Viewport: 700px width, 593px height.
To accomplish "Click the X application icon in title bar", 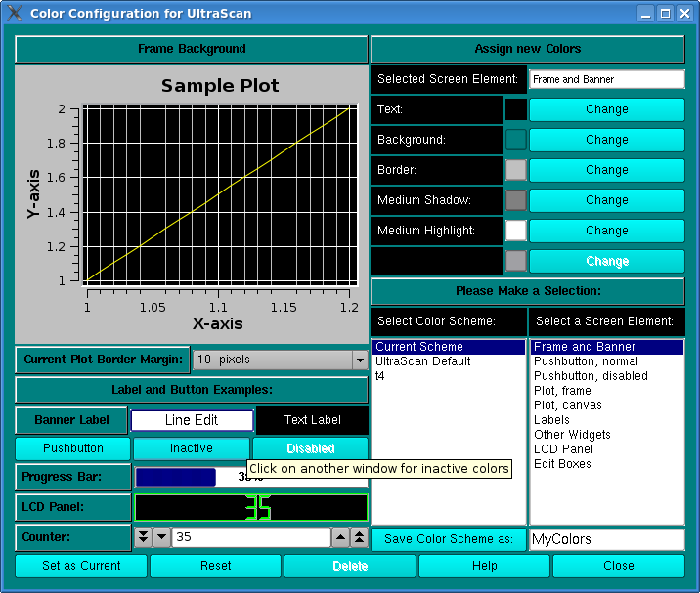I will point(15,13).
